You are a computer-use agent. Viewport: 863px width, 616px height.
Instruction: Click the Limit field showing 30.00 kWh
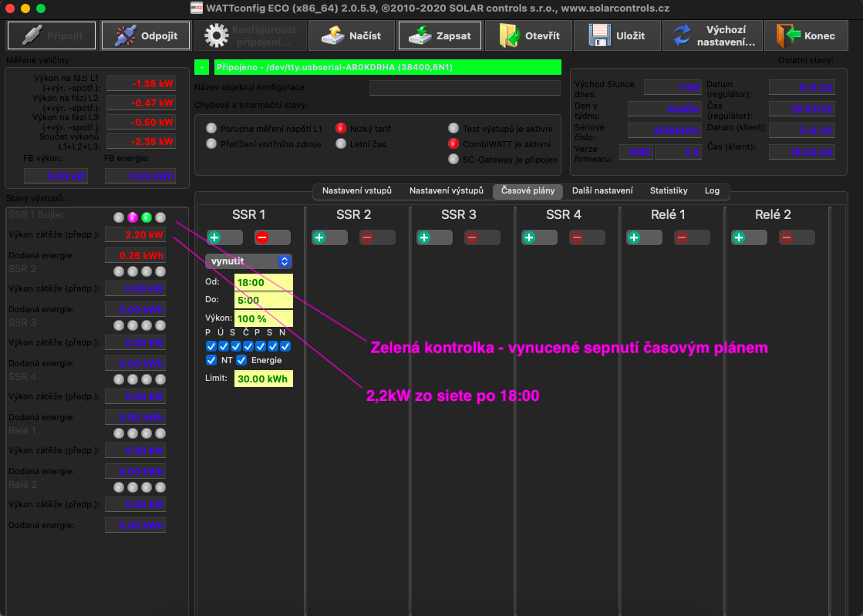coord(263,379)
